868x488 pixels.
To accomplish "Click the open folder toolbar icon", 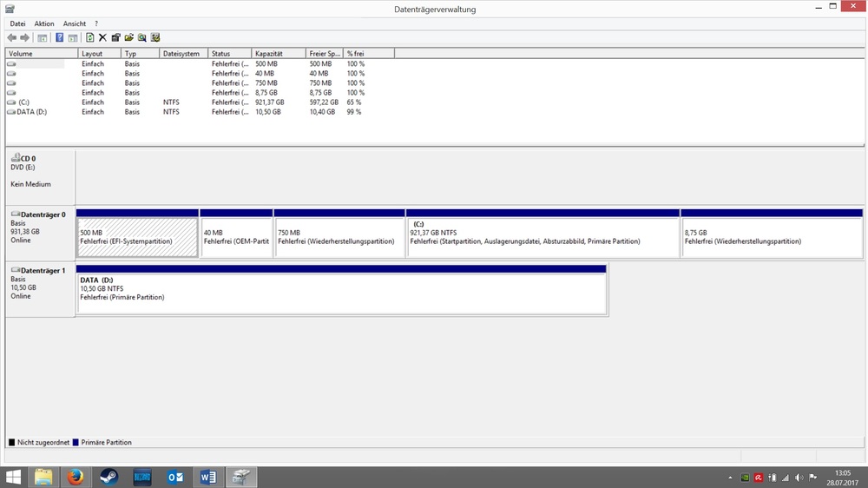I will 128,37.
